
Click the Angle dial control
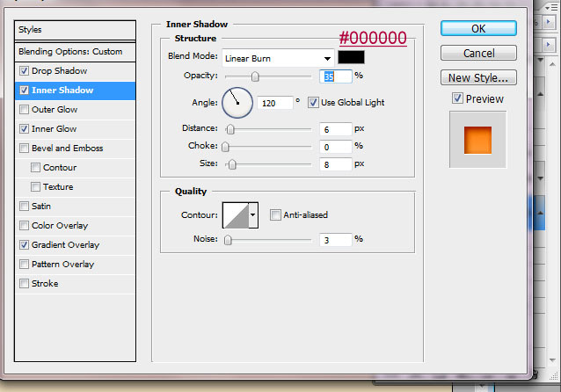(237, 103)
